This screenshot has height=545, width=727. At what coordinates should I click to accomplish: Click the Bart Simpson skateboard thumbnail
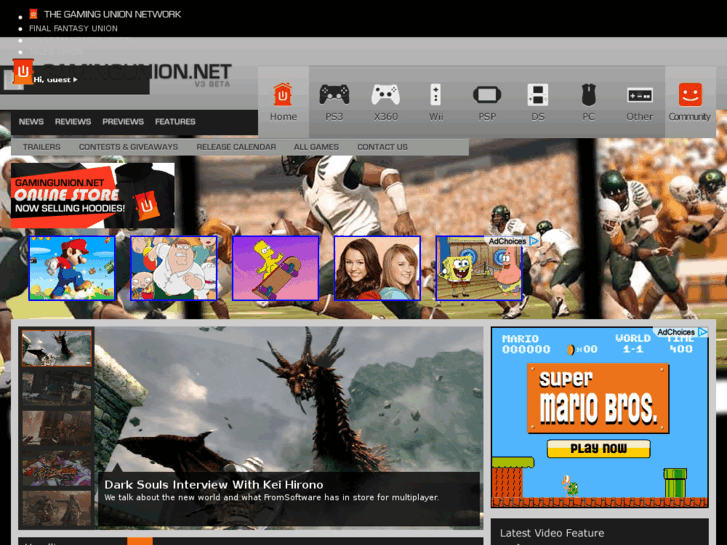275,268
